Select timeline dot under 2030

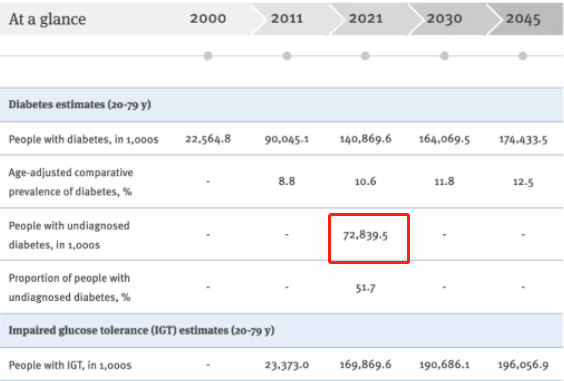coord(444,56)
